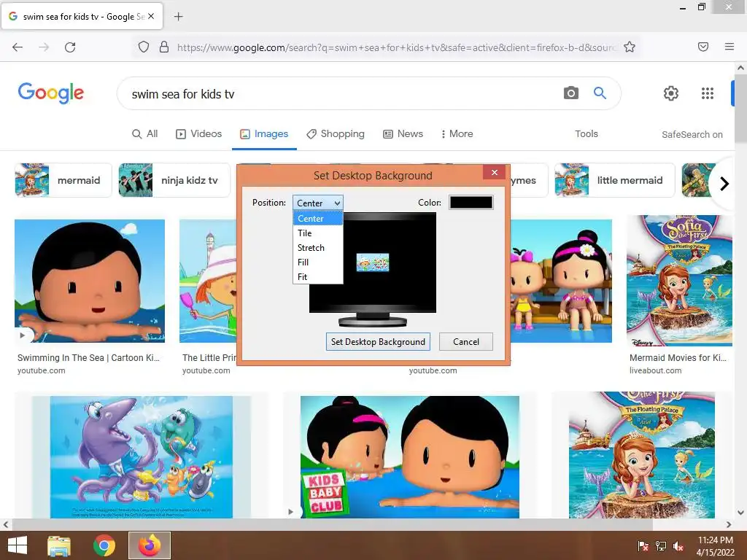The height and width of the screenshot is (560, 747).
Task: Open the Sofia the First Floating Palace image
Action: point(679,281)
